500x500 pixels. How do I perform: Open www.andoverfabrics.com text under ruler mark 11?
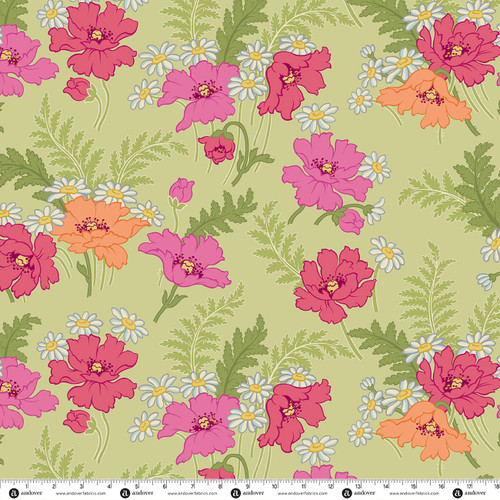303,493
